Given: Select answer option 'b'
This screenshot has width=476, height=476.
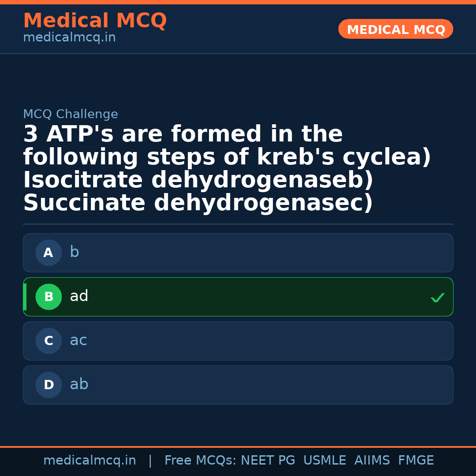Looking at the screenshot, I should tap(238, 253).
